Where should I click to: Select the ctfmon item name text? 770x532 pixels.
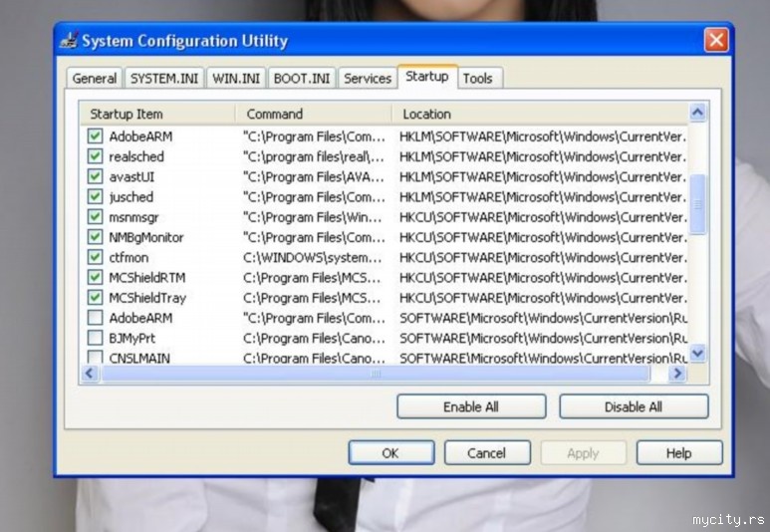click(x=128, y=257)
